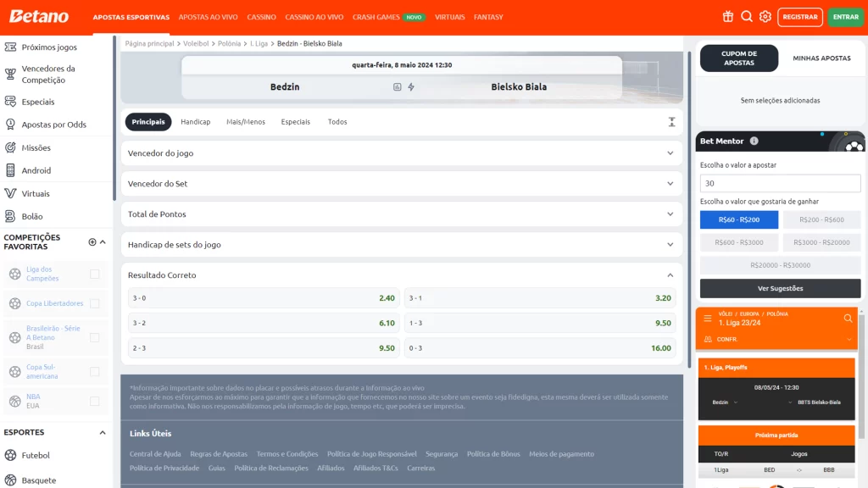Click the Ver Sugestões button
The width and height of the screenshot is (868, 488).
[x=780, y=288]
